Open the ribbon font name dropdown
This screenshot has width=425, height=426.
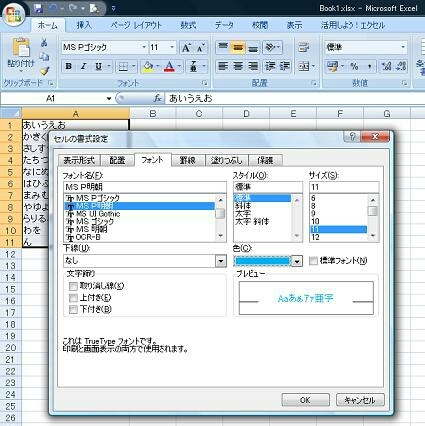[x=144, y=47]
